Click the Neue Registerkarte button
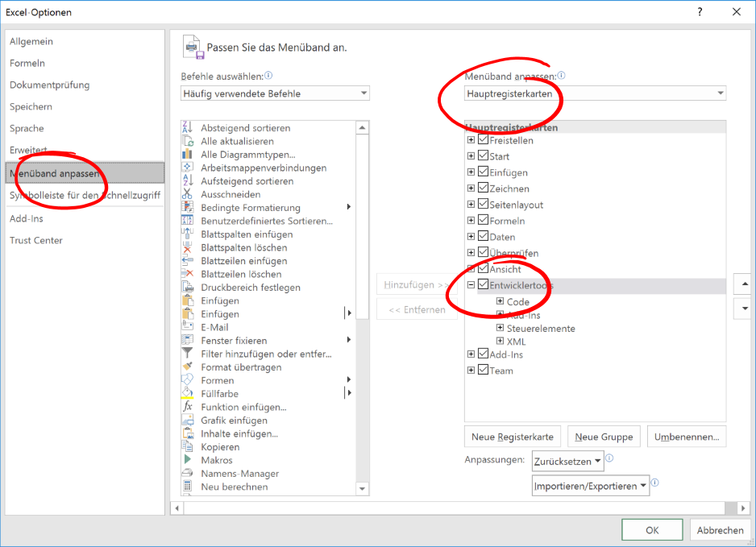756x547 pixels. point(513,437)
